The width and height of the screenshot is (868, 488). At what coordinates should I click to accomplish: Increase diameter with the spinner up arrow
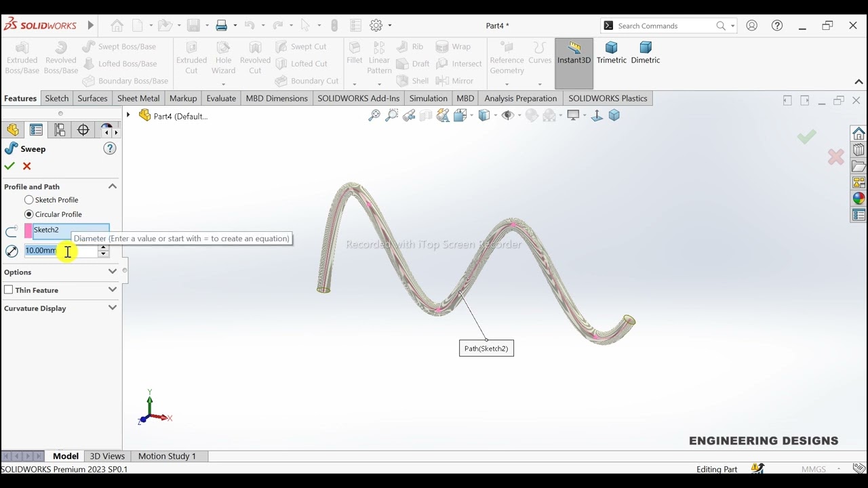tap(103, 247)
